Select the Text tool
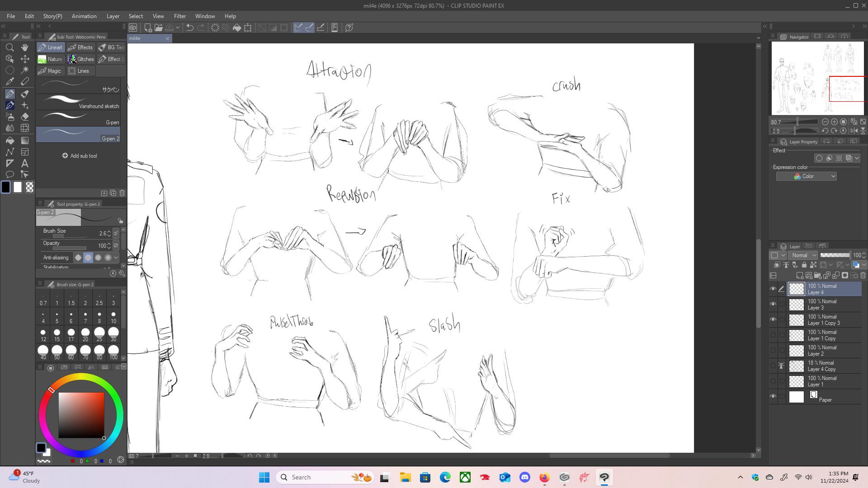The image size is (868, 488). tap(25, 164)
